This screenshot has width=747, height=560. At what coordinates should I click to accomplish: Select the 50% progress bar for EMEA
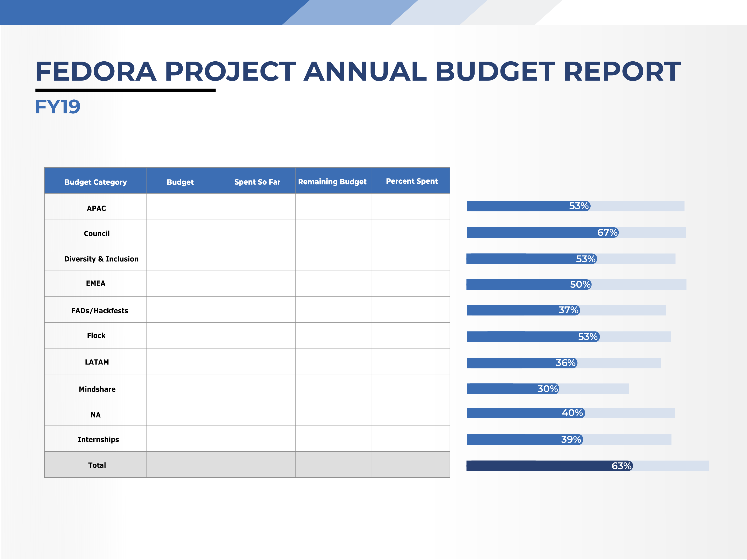point(576,285)
